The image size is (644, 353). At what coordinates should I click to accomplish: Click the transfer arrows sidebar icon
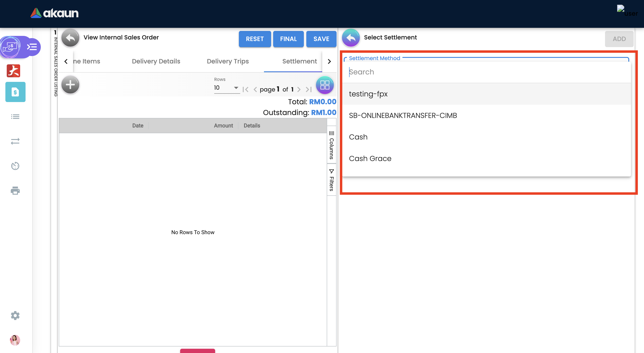(x=15, y=141)
